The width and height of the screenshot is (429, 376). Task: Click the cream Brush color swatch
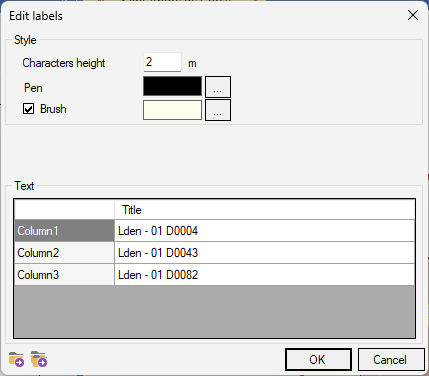172,110
